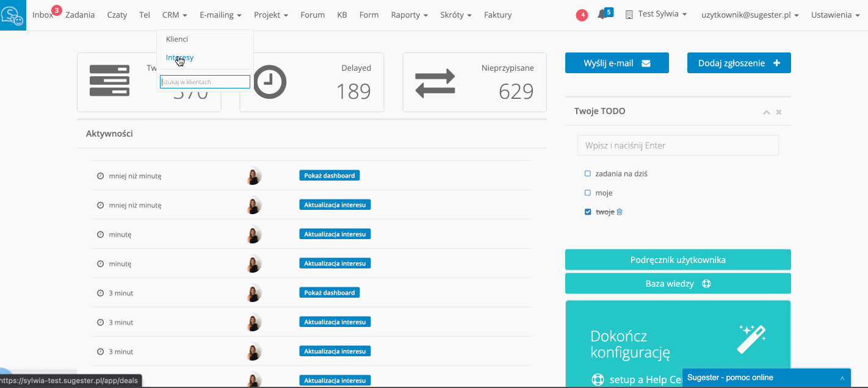Open the Ustawienia dropdown menu
This screenshot has height=388, width=868.
click(x=835, y=15)
